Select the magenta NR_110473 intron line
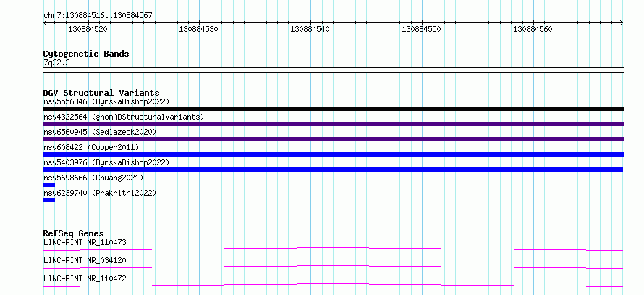This screenshot has height=295, width=644. [333, 249]
